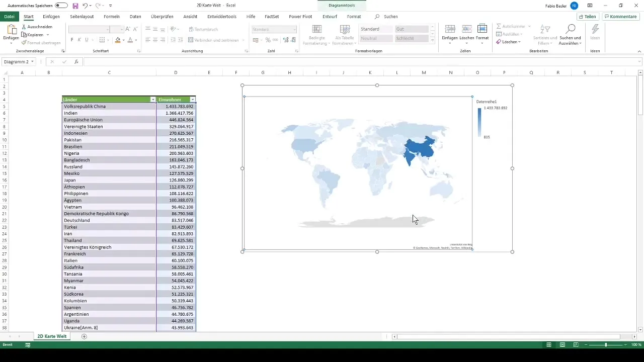The height and width of the screenshot is (362, 644).
Task: Collapse the ribbon with the chevron
Action: (x=639, y=51)
